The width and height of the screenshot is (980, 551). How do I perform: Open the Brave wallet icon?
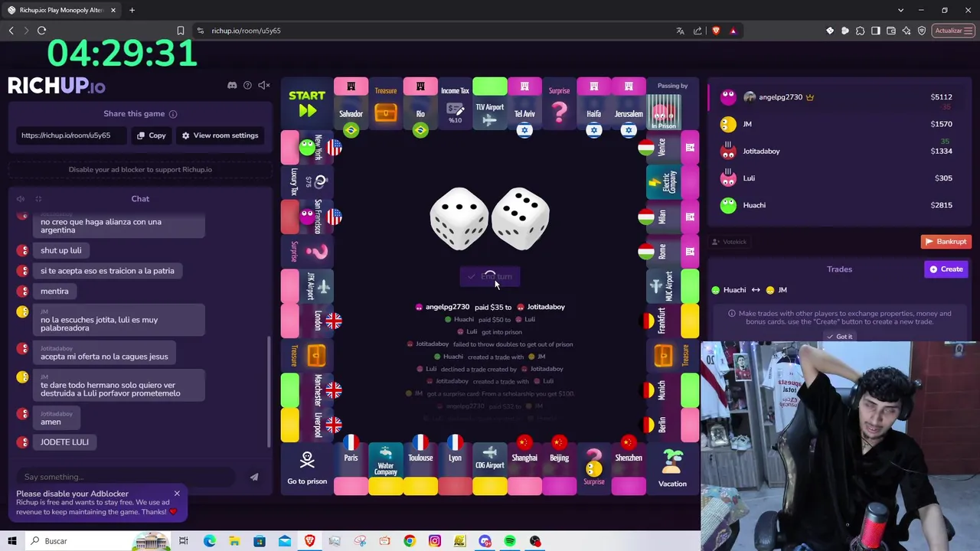(891, 31)
